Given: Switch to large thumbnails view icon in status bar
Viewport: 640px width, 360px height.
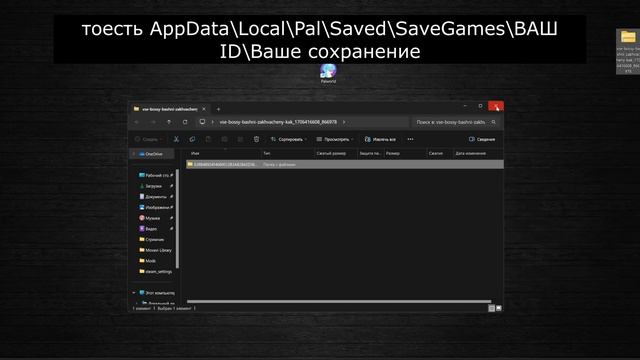Looking at the screenshot, I should [x=498, y=308].
